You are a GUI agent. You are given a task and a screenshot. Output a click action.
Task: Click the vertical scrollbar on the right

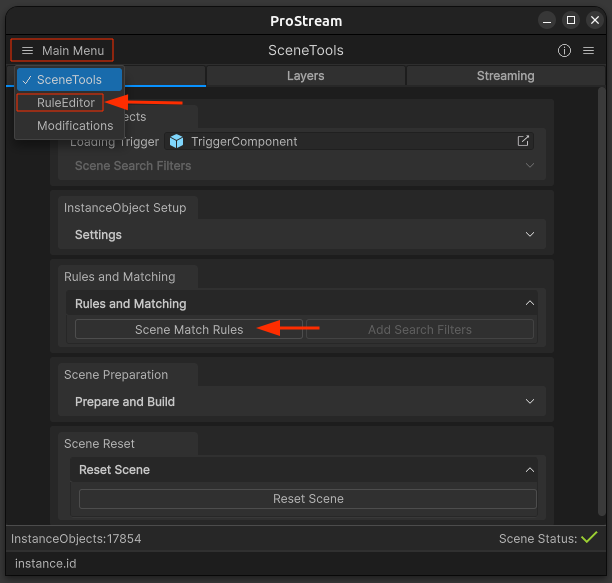click(601, 300)
